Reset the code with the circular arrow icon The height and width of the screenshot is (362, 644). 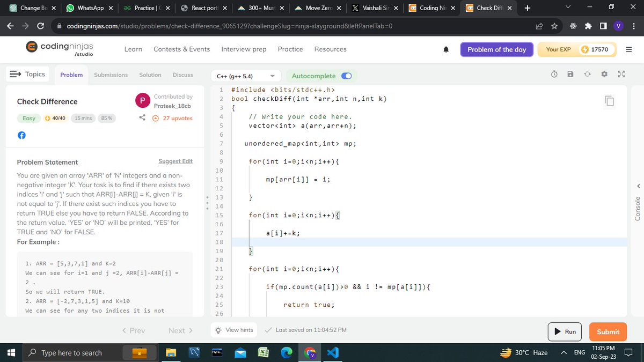[587, 74]
